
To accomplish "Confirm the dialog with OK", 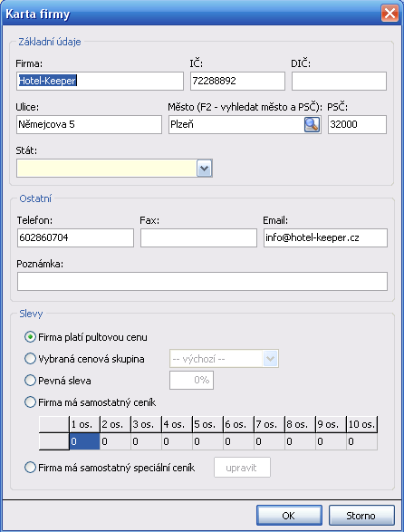I will (289, 516).
